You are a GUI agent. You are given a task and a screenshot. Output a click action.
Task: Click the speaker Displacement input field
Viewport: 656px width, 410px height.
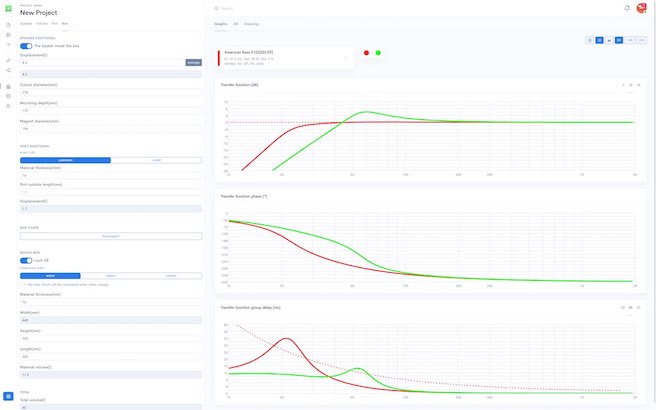tap(102, 63)
